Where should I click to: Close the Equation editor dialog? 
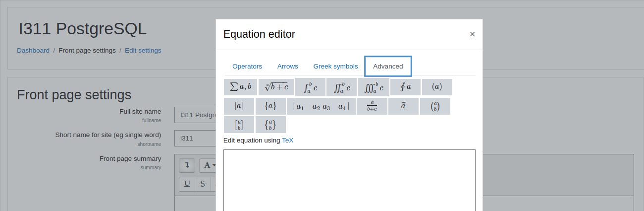(472, 34)
